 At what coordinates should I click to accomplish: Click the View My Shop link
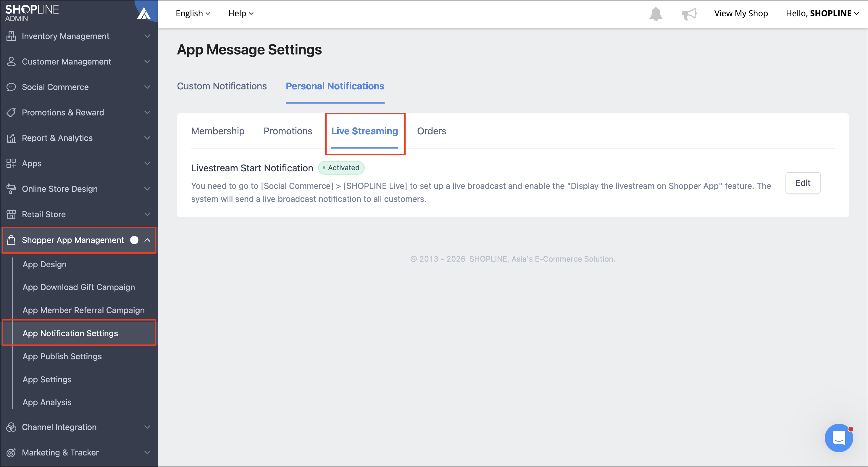click(741, 14)
